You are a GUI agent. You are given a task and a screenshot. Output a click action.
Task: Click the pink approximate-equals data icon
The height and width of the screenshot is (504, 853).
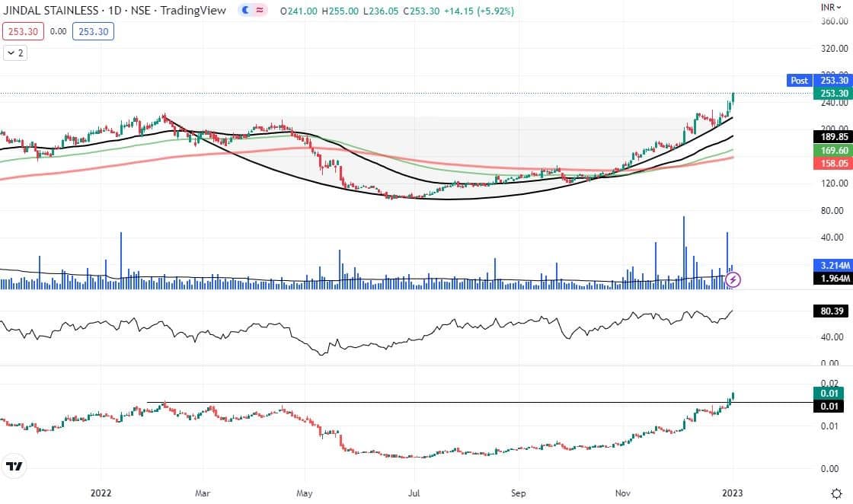pyautogui.click(x=260, y=11)
